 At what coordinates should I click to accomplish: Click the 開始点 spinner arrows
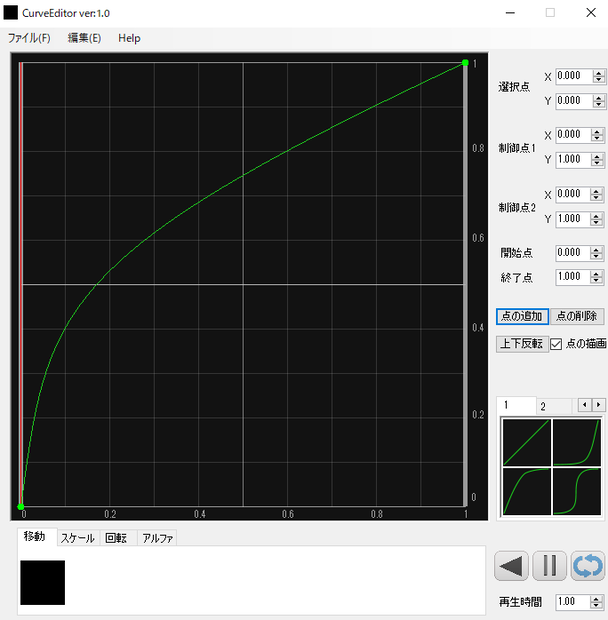pos(597,253)
